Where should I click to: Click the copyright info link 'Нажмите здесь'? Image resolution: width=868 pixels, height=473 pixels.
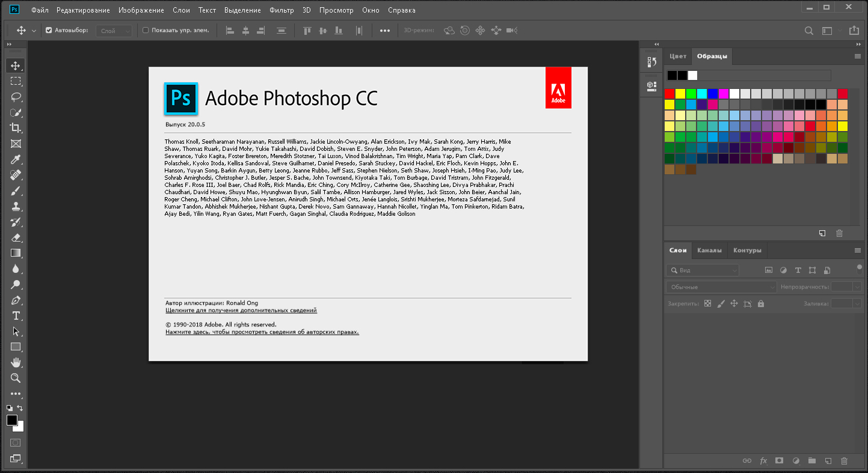click(x=262, y=332)
